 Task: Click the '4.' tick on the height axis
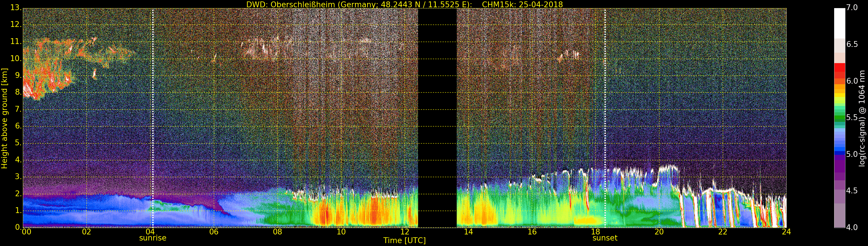[18, 160]
